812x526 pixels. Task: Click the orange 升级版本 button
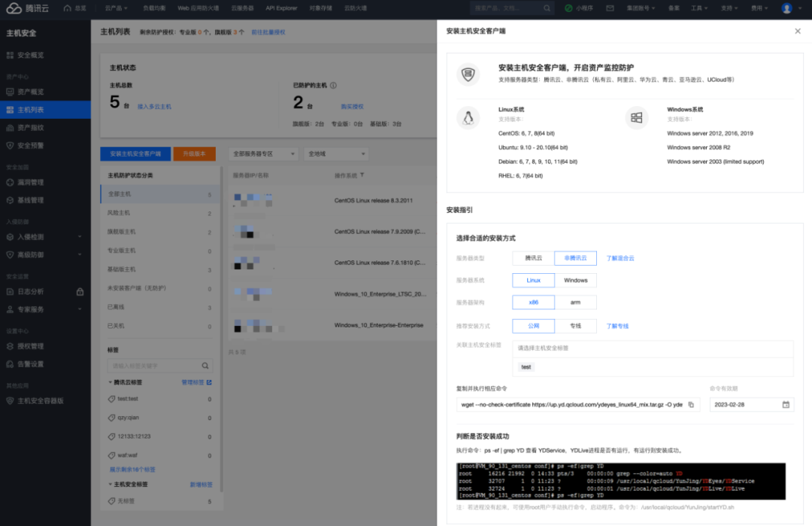coord(194,154)
